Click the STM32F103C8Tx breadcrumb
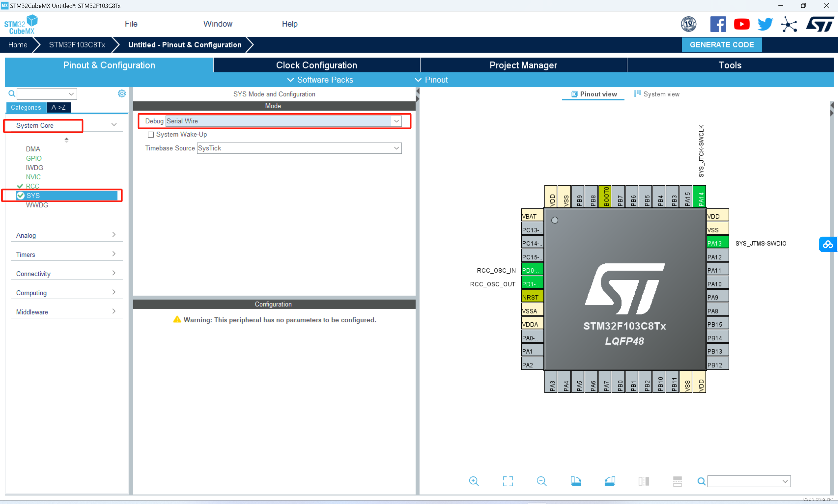Screen dimensions: 838x504 tap(77, 45)
